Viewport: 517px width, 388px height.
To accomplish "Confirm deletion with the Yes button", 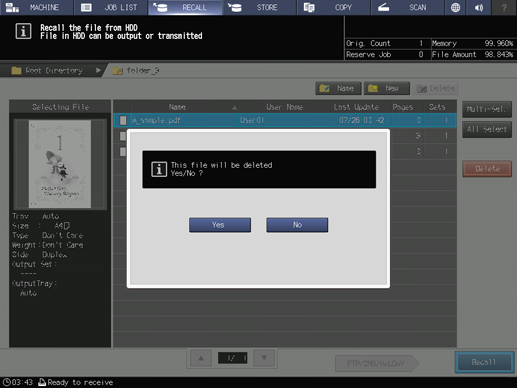I will 220,225.
